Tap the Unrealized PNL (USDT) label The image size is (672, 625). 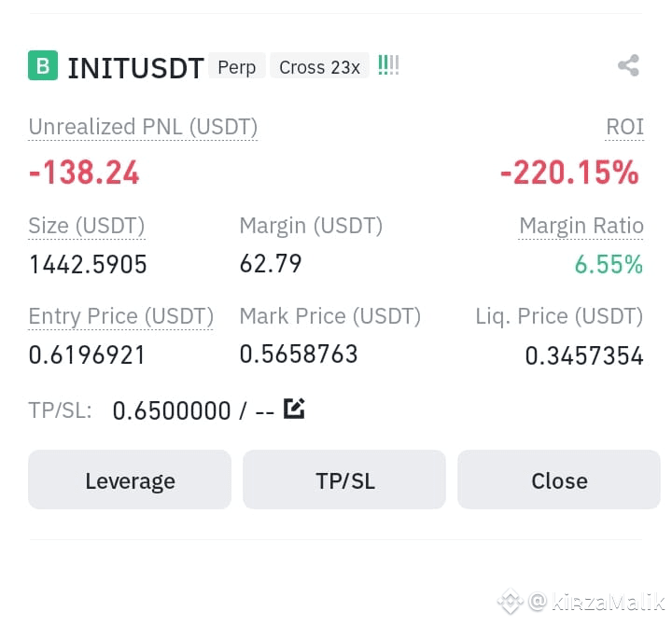tap(143, 127)
